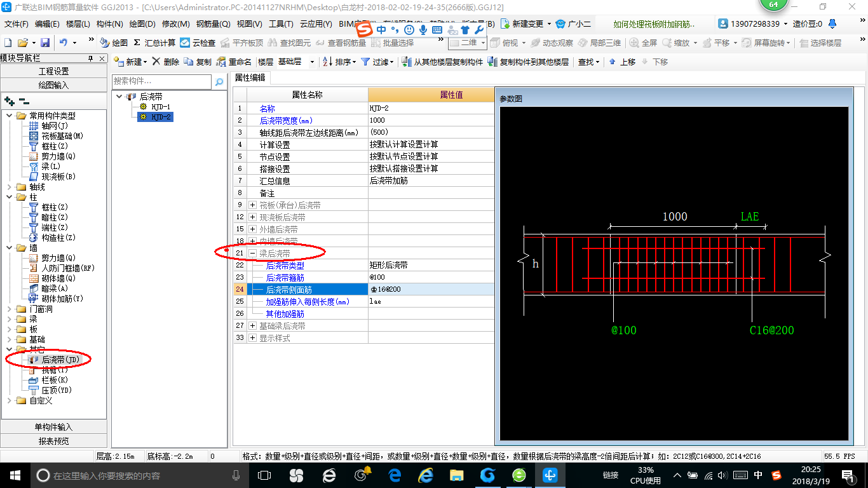
Task: Click the collapse-all minus icon in navigation
Action: point(24,101)
